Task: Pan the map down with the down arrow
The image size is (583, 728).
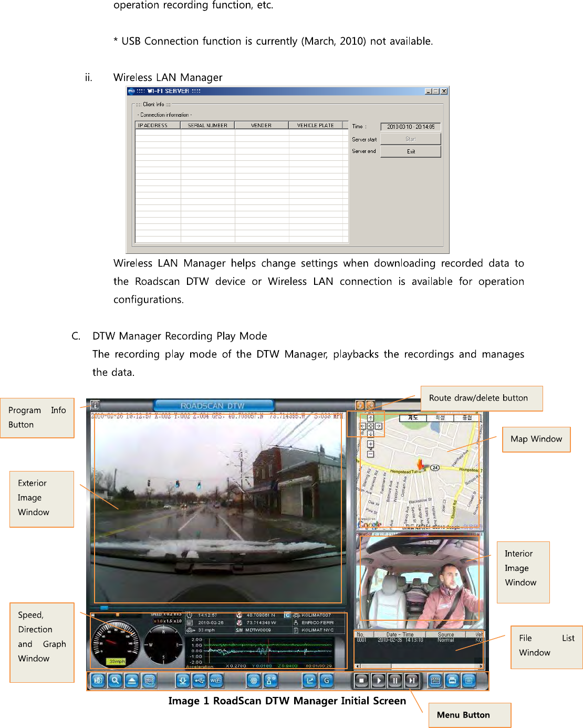Action: [x=370, y=434]
